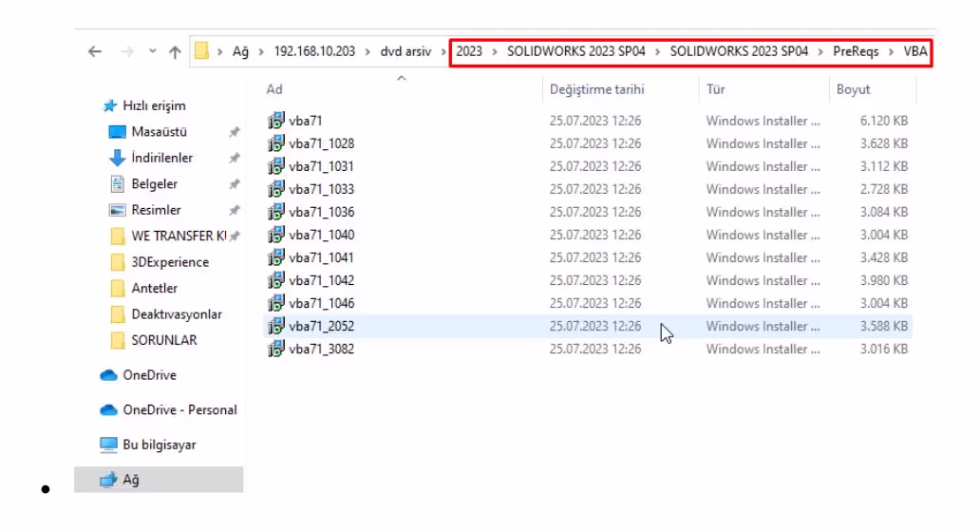Go up one folder level arrow
The width and height of the screenshot is (980, 531).
[175, 52]
